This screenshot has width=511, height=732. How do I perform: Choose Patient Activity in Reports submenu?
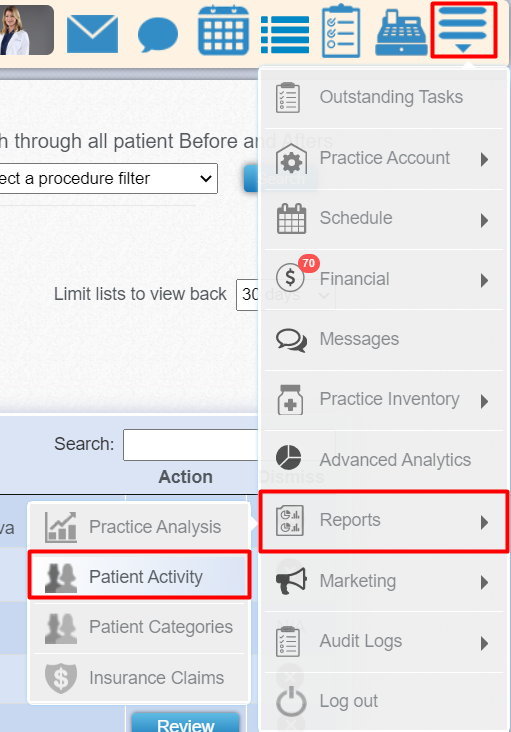click(x=140, y=576)
